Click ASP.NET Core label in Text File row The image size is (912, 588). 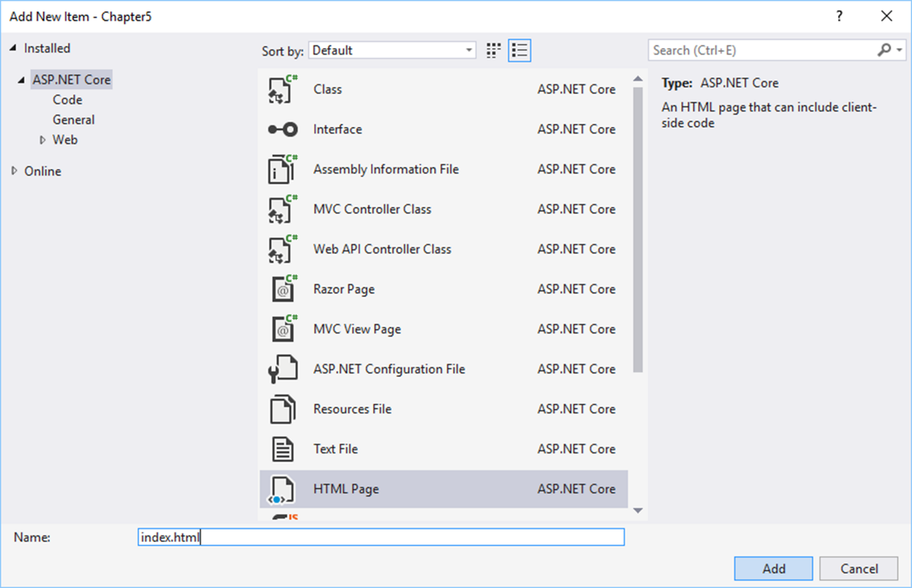pos(576,449)
